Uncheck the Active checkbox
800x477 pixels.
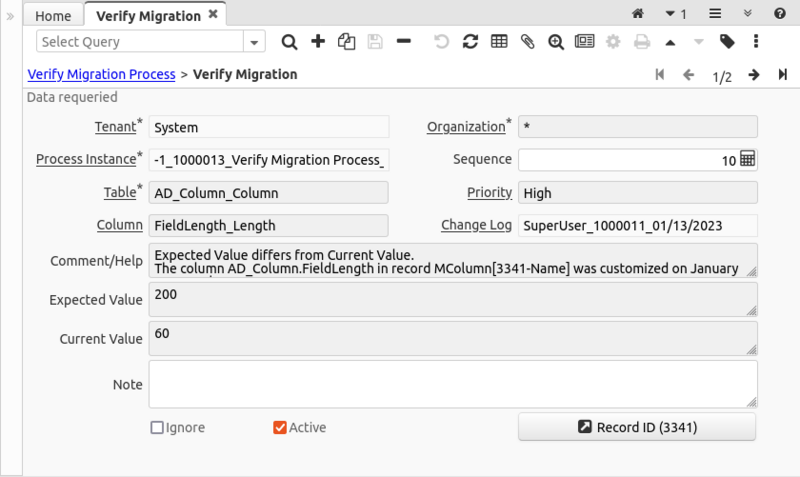coord(280,428)
